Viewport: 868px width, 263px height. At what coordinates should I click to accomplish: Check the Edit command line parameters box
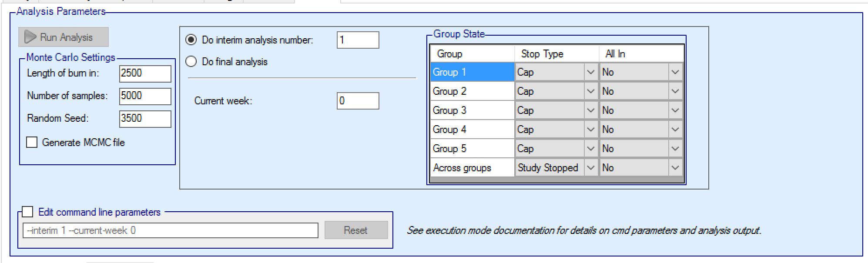point(27,212)
